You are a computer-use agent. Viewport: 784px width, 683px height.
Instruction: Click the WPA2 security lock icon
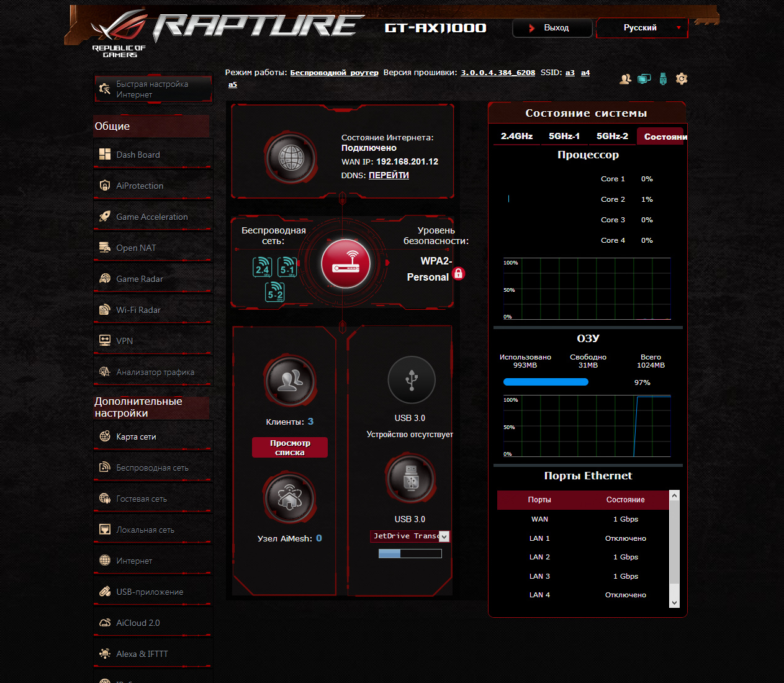click(x=459, y=273)
